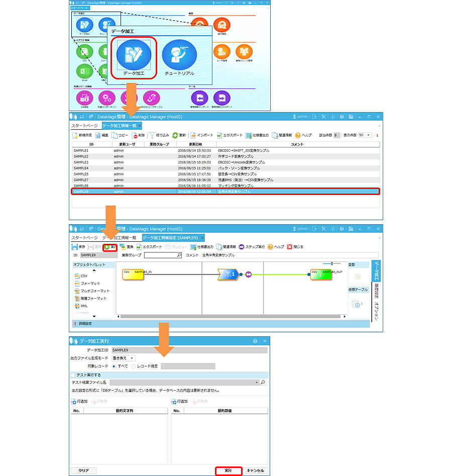Click the 実行 button in the dialog
This screenshot has height=476, width=452.
click(x=229, y=470)
